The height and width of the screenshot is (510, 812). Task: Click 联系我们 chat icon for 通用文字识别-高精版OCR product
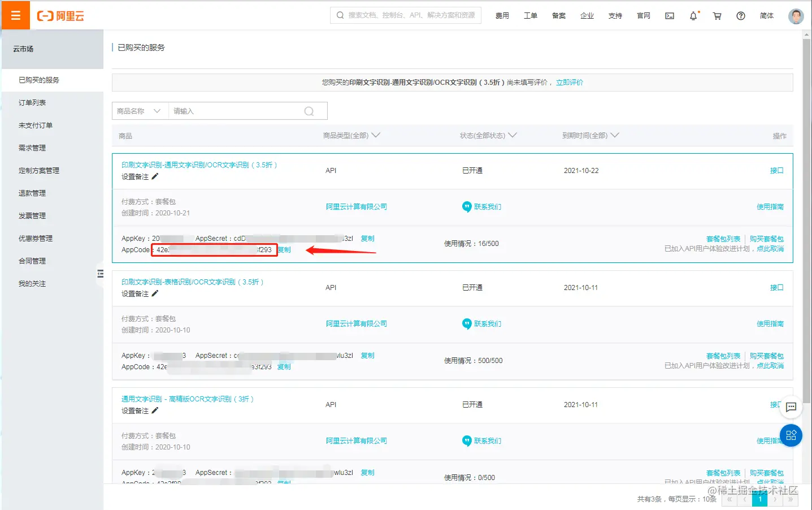pos(467,441)
